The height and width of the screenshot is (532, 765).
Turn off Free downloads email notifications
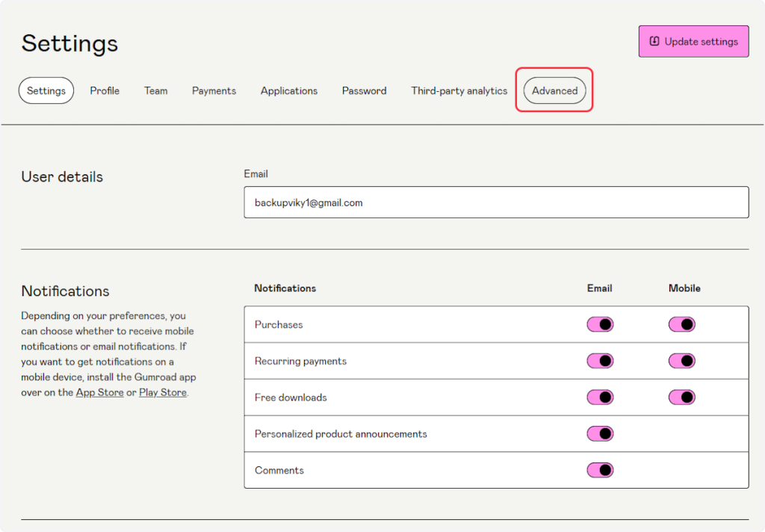(x=600, y=398)
